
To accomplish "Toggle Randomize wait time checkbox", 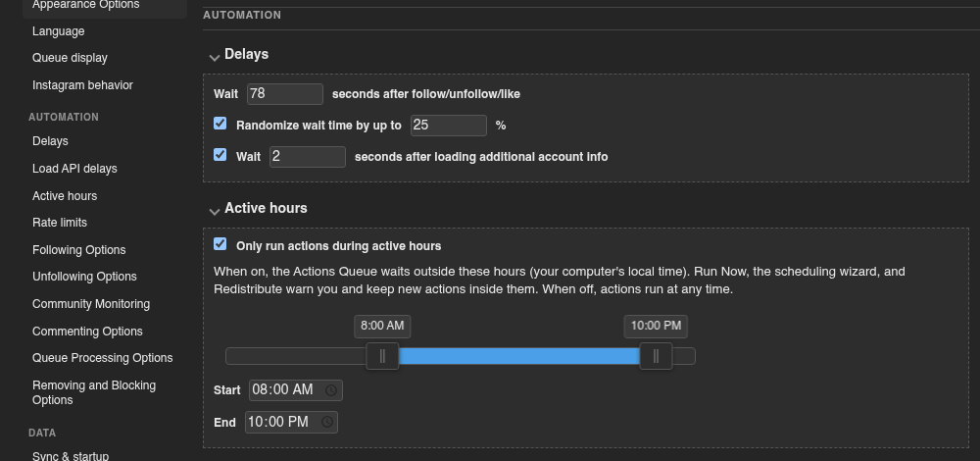I will (220, 124).
